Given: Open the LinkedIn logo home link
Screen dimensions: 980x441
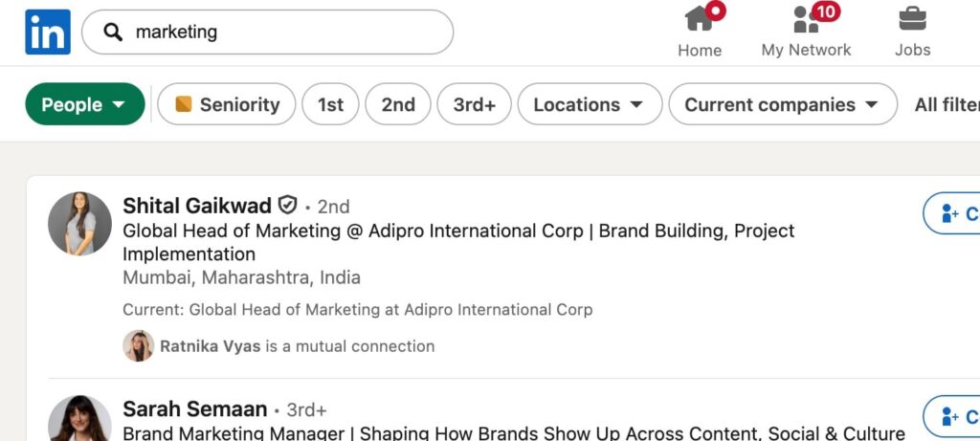Looking at the screenshot, I should point(48,32).
